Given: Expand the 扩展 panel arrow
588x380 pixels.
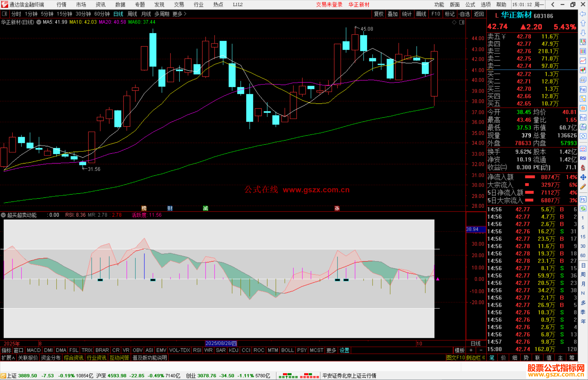Looking at the screenshot, I should [8, 358].
